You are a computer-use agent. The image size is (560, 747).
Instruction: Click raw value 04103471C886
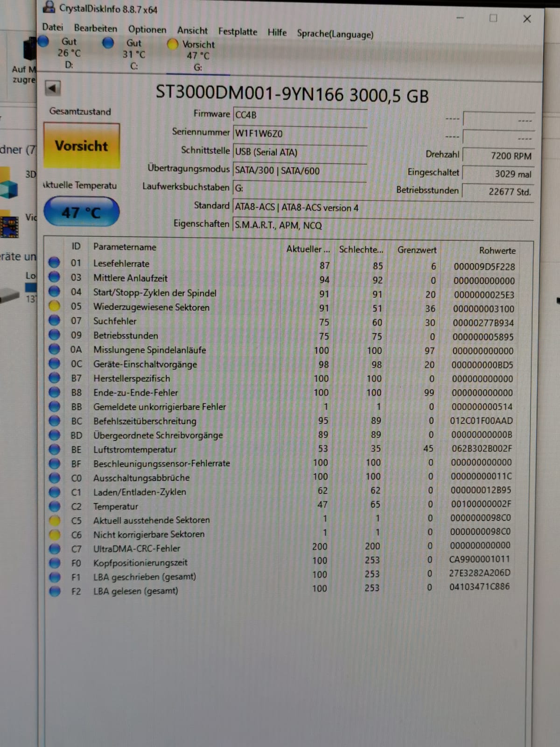[480, 586]
